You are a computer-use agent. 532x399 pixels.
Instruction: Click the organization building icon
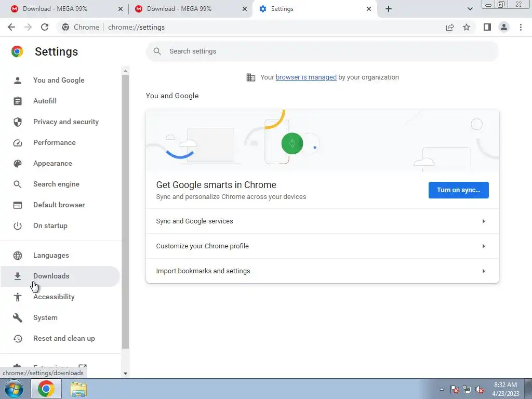pos(251,77)
